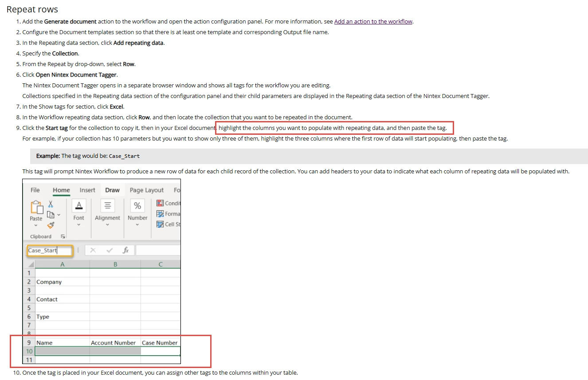Open Clipboard dialog launcher icon
Image resolution: width=588 pixels, height=380 pixels.
[x=63, y=237]
